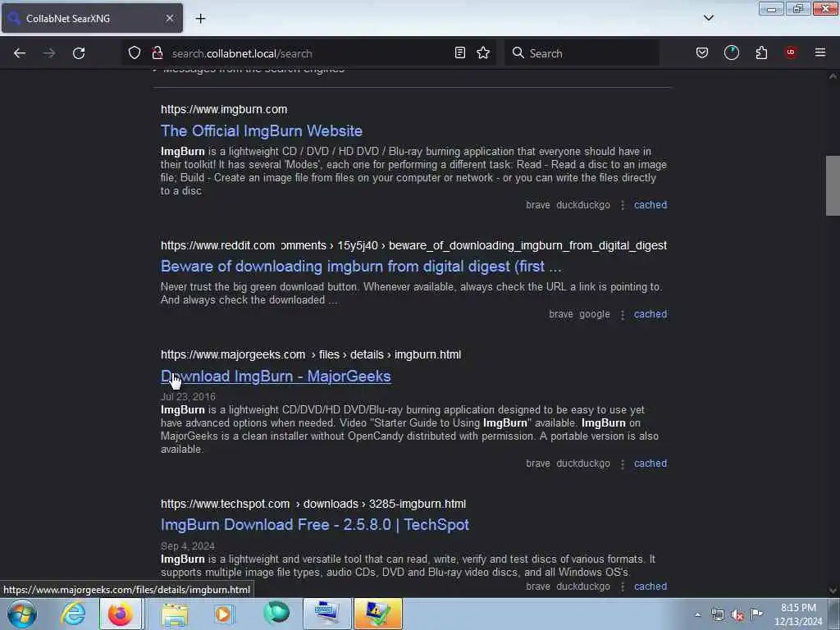Open the Action Center flag icon
Viewport: 840px width, 630px height.
(x=757, y=614)
